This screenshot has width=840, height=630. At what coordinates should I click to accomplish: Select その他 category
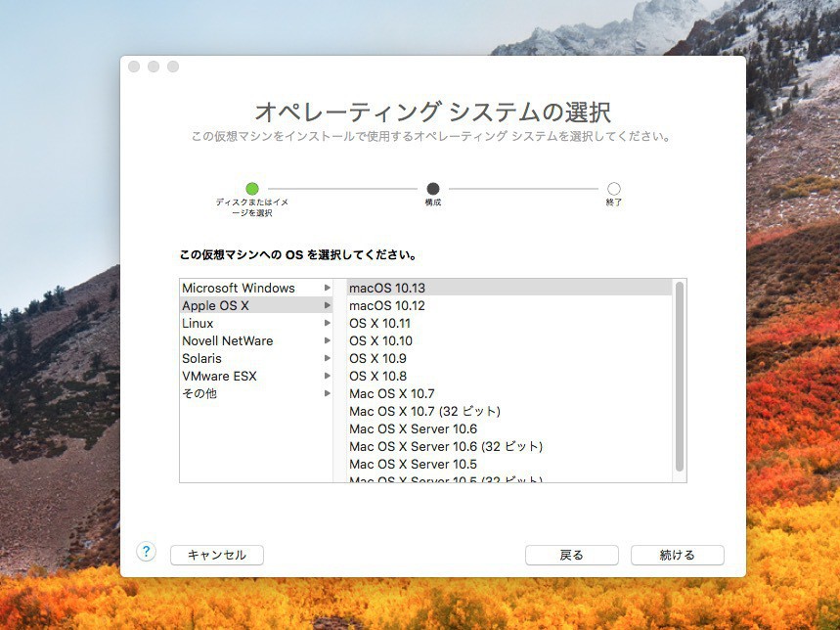click(x=256, y=393)
